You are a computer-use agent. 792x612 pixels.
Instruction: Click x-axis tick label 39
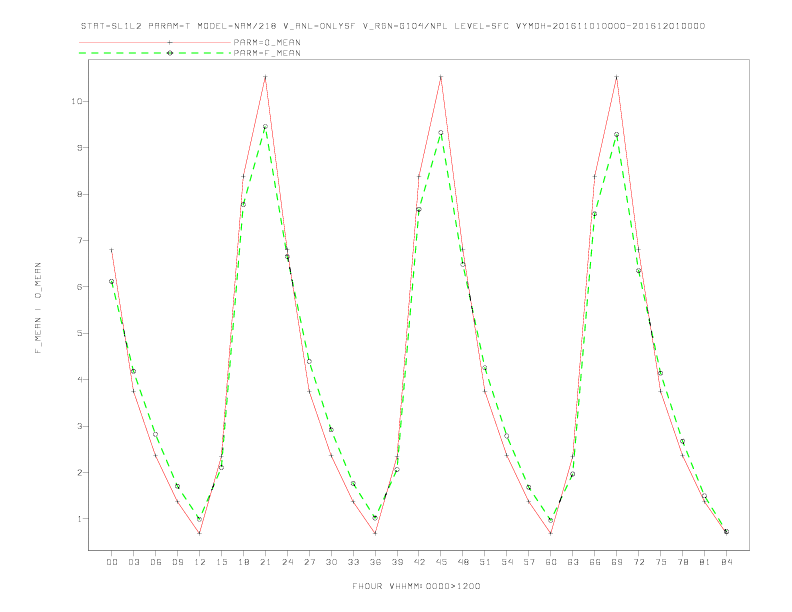(x=397, y=562)
